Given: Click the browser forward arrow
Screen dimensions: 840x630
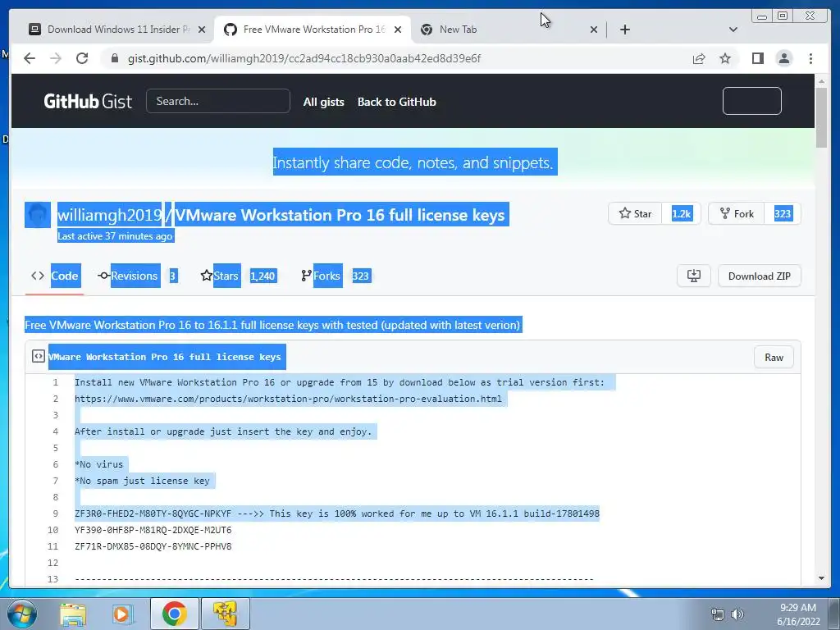Looking at the screenshot, I should tap(56, 58).
